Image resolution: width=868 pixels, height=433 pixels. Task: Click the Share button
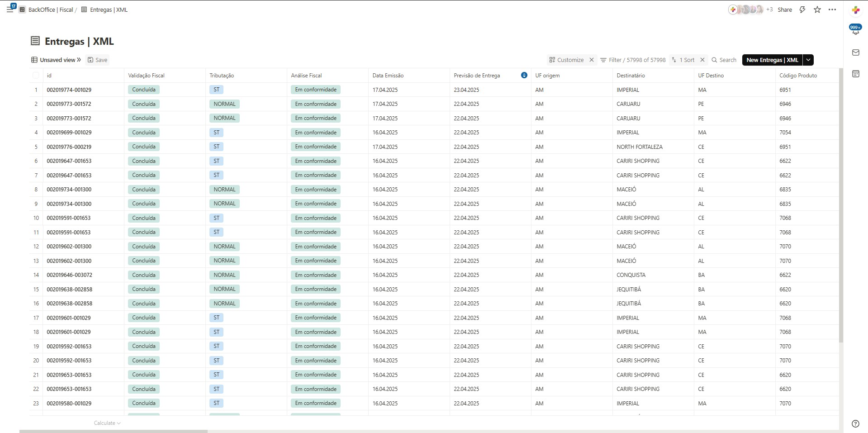[x=785, y=10]
